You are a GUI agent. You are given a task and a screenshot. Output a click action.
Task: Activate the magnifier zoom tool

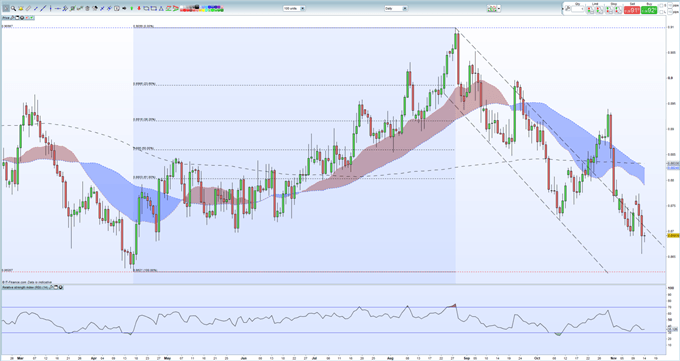(13, 8)
